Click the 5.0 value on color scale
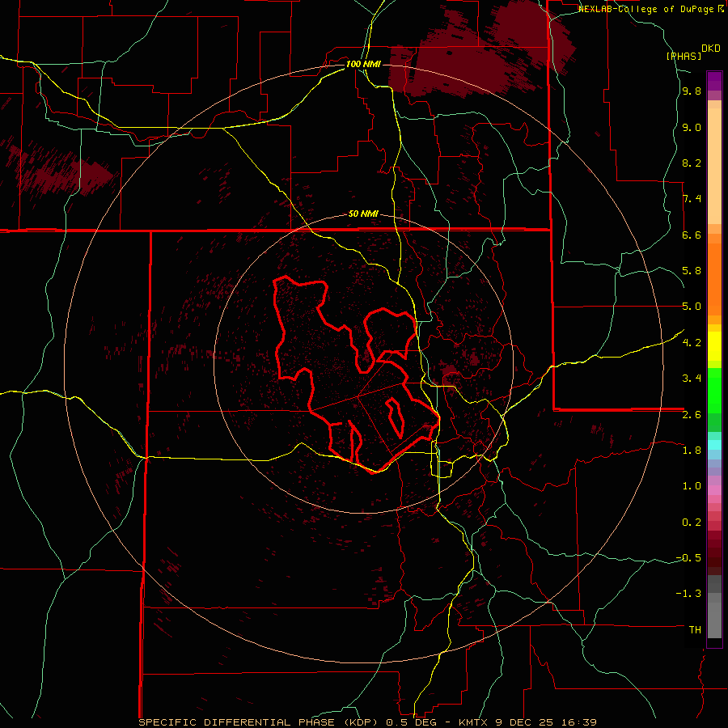Viewport: 728px width, 728px height. tap(692, 307)
